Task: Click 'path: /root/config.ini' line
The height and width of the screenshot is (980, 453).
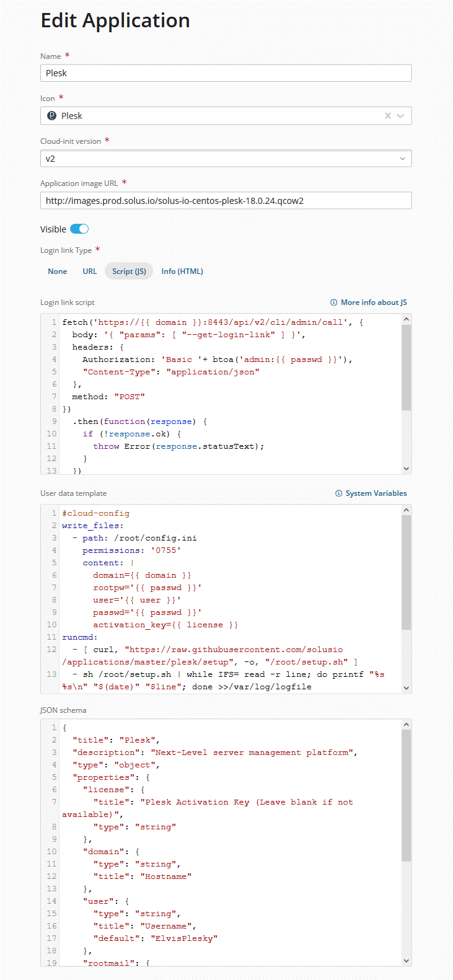Action: (x=139, y=538)
